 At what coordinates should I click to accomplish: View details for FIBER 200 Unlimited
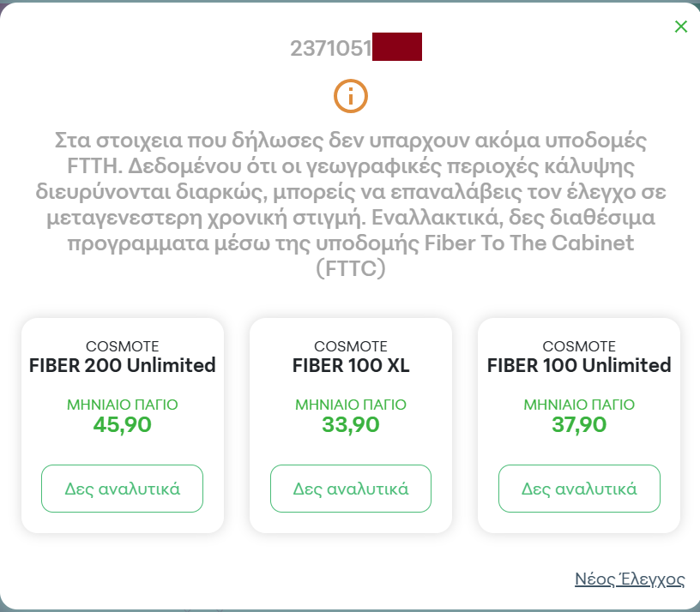[x=123, y=489]
